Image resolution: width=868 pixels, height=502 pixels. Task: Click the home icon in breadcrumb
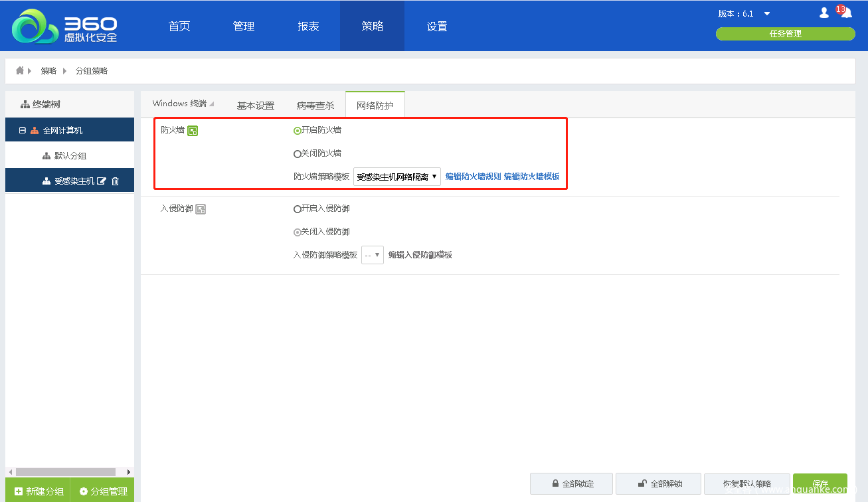(20, 70)
